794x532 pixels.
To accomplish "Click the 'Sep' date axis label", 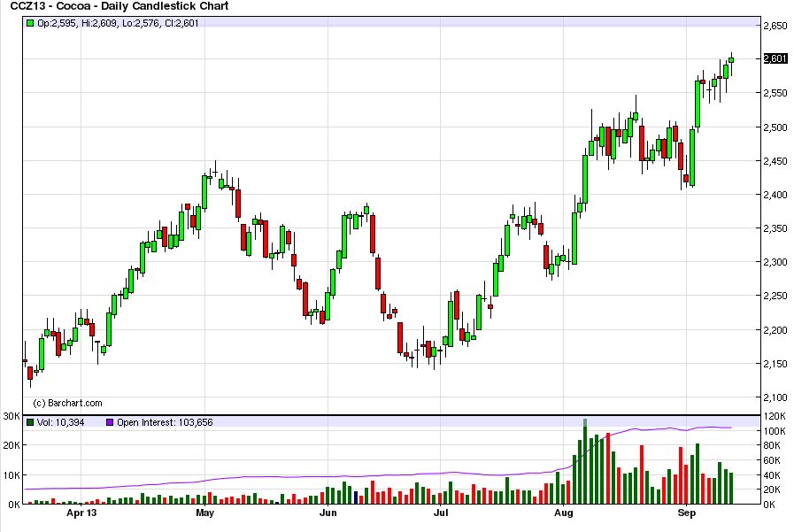I will [x=687, y=513].
